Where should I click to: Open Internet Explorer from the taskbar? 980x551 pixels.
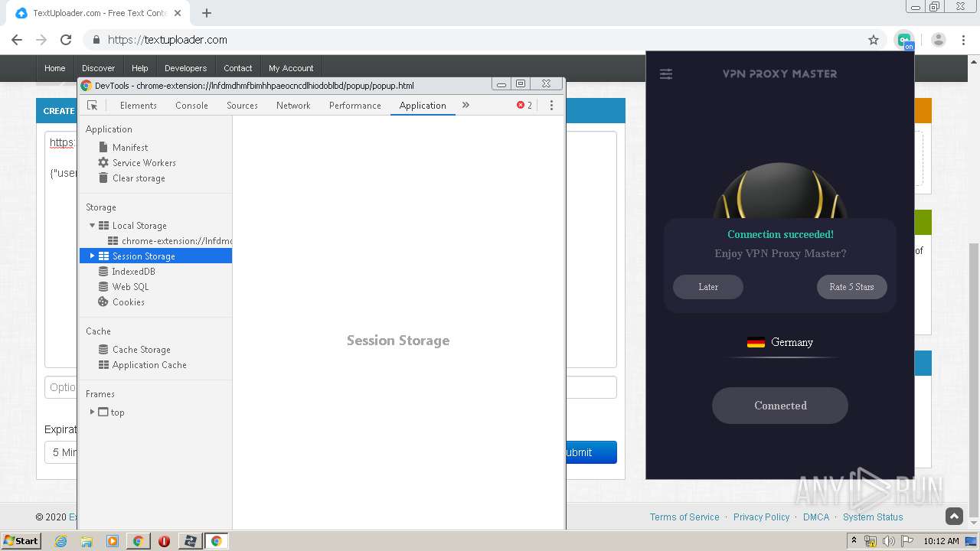[61, 541]
